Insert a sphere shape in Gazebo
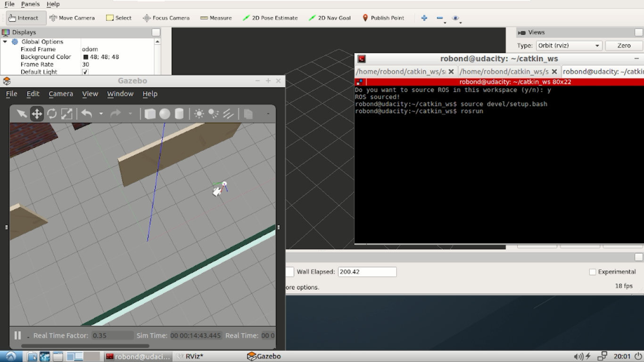This screenshot has height=362, width=644. click(x=165, y=114)
